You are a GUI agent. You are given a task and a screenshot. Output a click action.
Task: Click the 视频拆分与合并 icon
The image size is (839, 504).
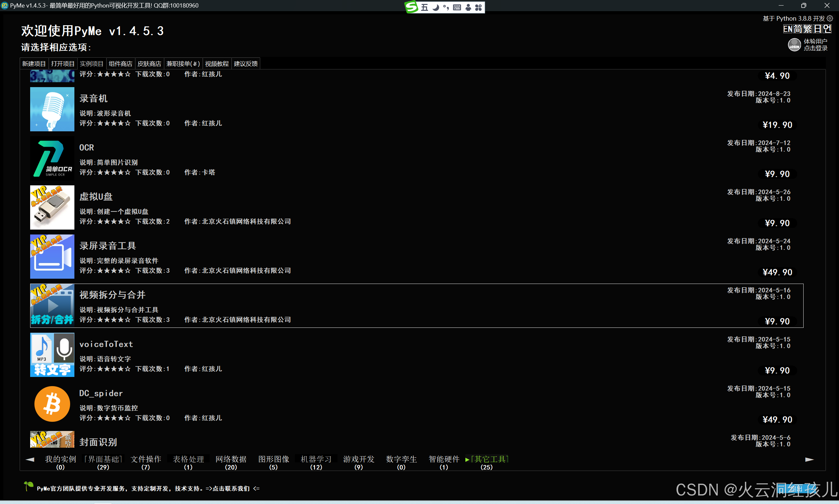(52, 306)
